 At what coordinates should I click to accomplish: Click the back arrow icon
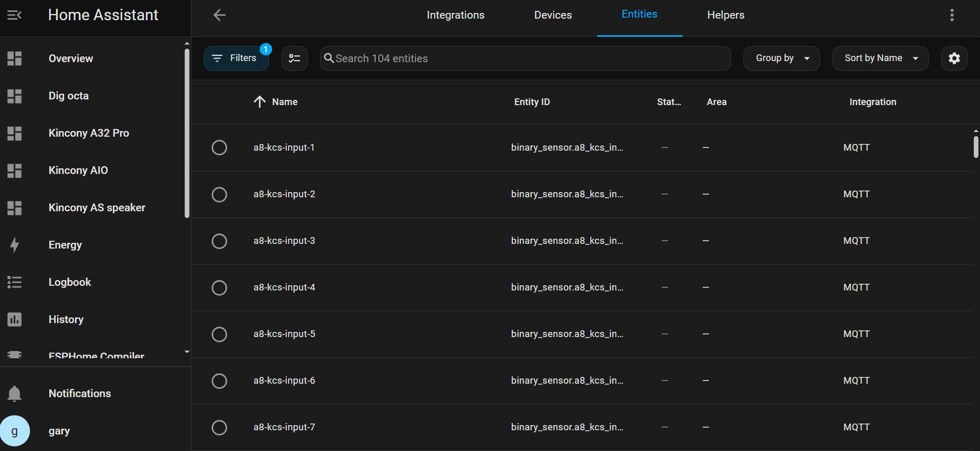219,15
